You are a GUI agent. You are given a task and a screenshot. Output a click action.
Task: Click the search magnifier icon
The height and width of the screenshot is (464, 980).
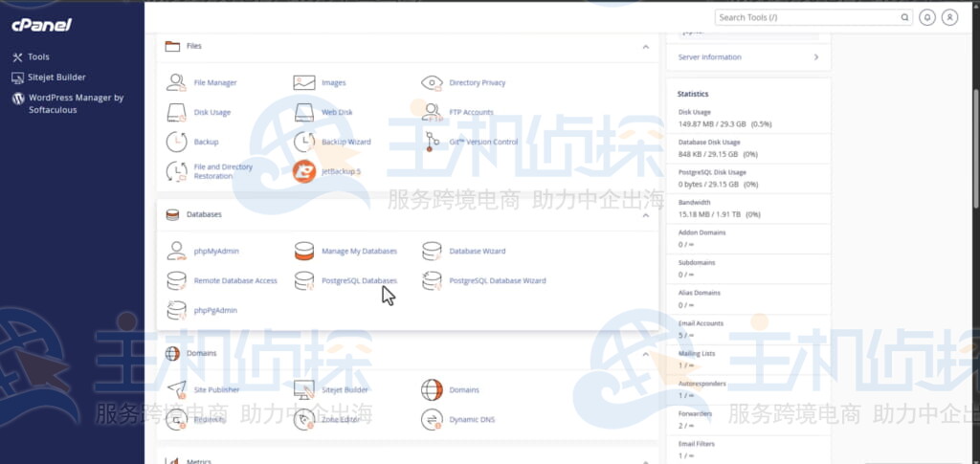tap(904, 17)
